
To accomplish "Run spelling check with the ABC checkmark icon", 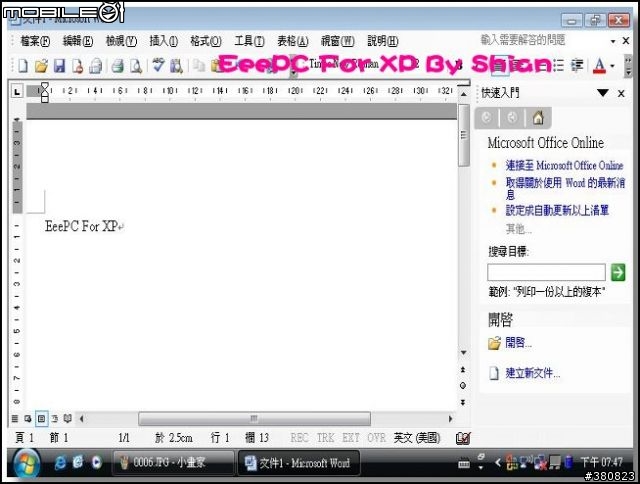I will pos(158,65).
